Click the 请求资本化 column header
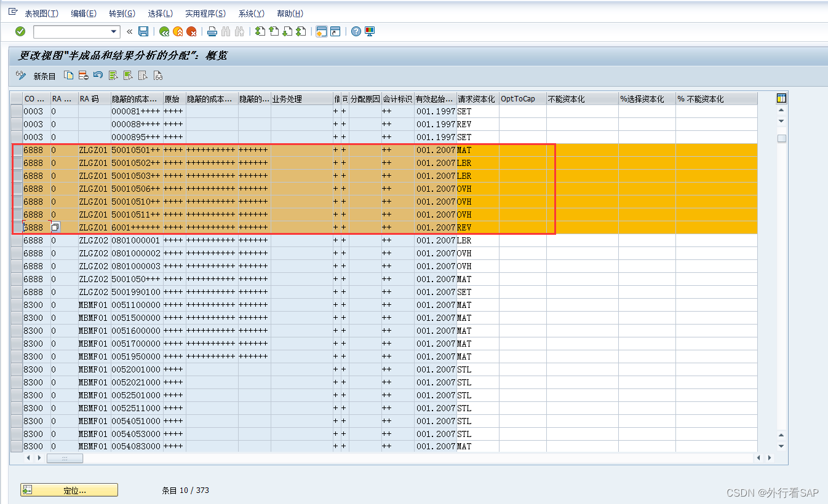 [x=477, y=99]
